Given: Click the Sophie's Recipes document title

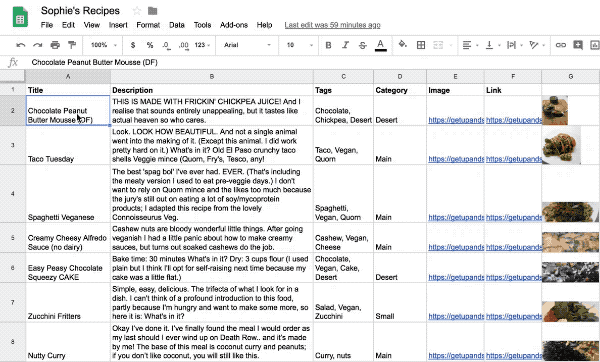Looking at the screenshot, I should (80, 11).
